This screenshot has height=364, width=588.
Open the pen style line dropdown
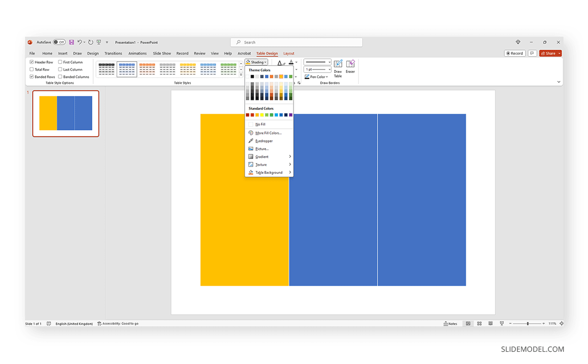coord(318,62)
